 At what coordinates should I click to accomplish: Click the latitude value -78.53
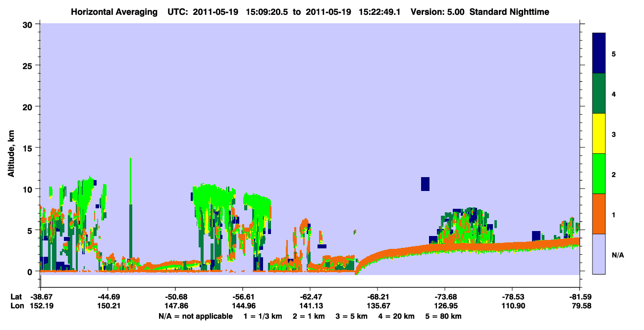[512, 297]
